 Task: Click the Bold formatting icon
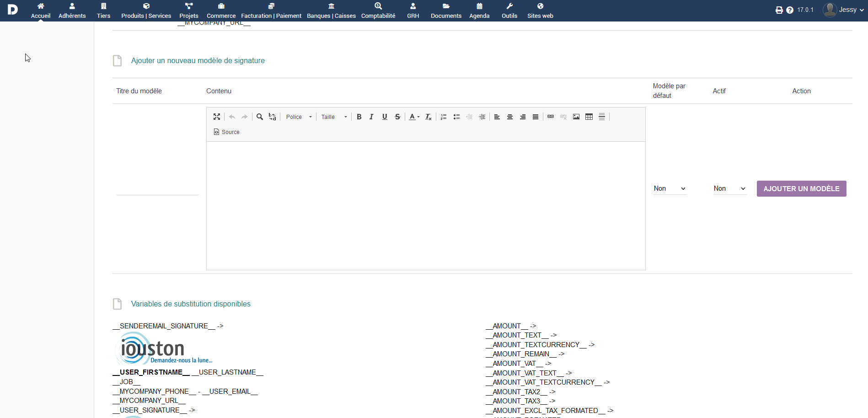(x=359, y=117)
